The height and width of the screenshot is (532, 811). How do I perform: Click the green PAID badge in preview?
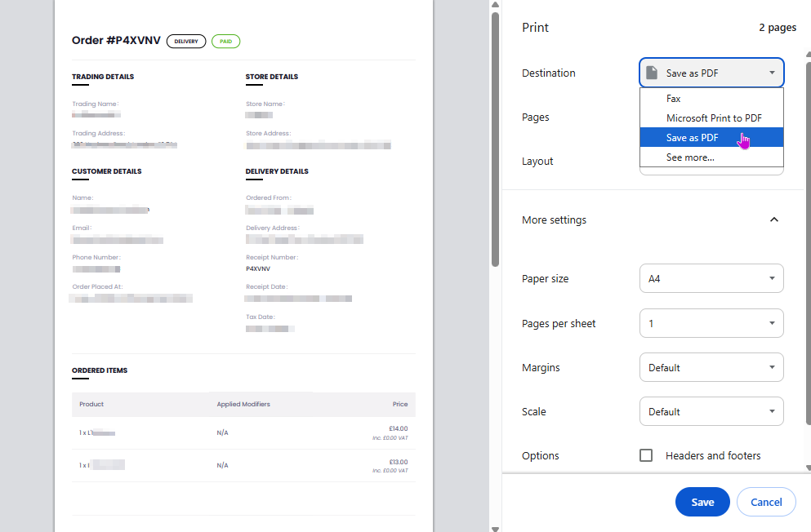click(x=225, y=41)
